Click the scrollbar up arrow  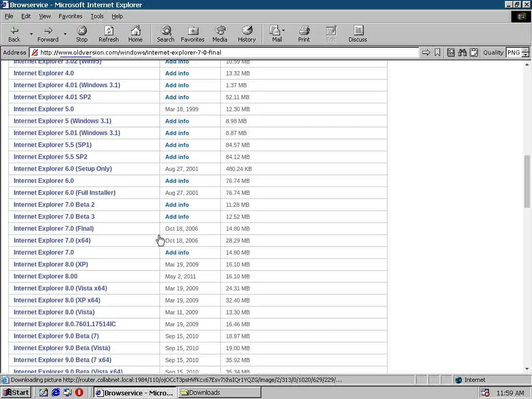point(527,64)
